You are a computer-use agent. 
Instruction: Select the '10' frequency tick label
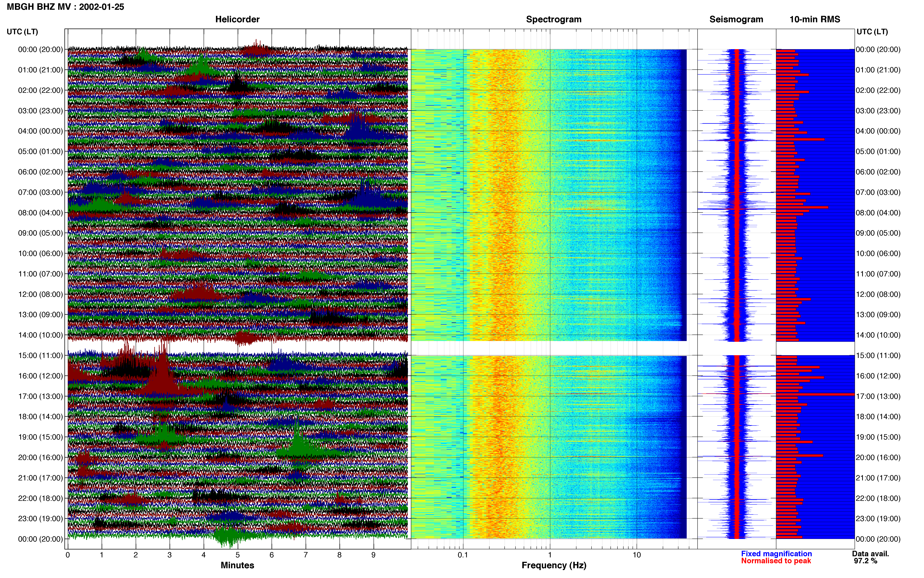(x=636, y=555)
